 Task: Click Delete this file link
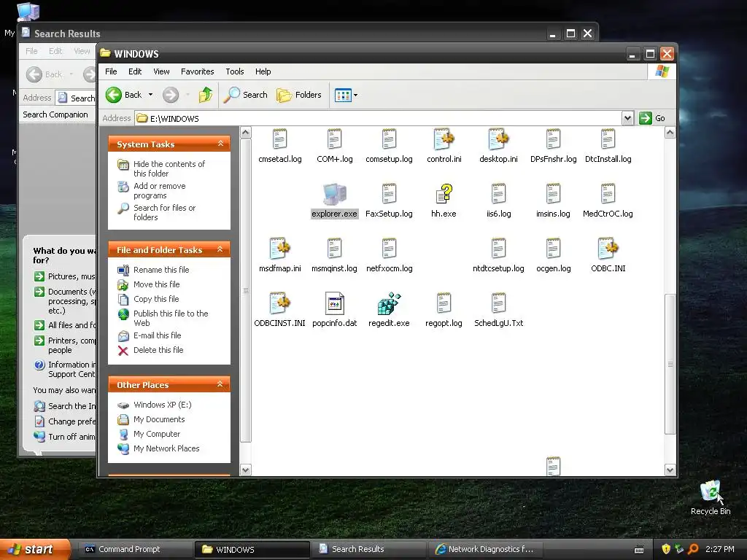(158, 350)
